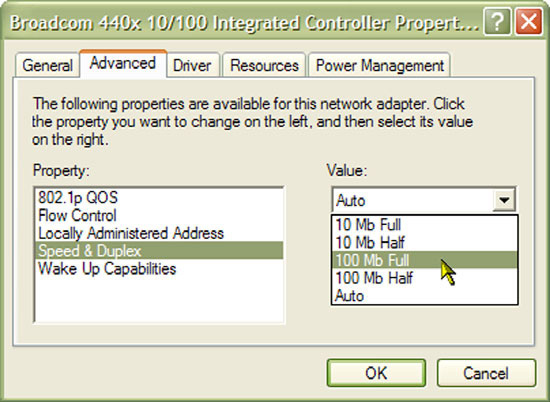
Task: Pick Auto in the dropdown list
Action: pyautogui.click(x=424, y=296)
